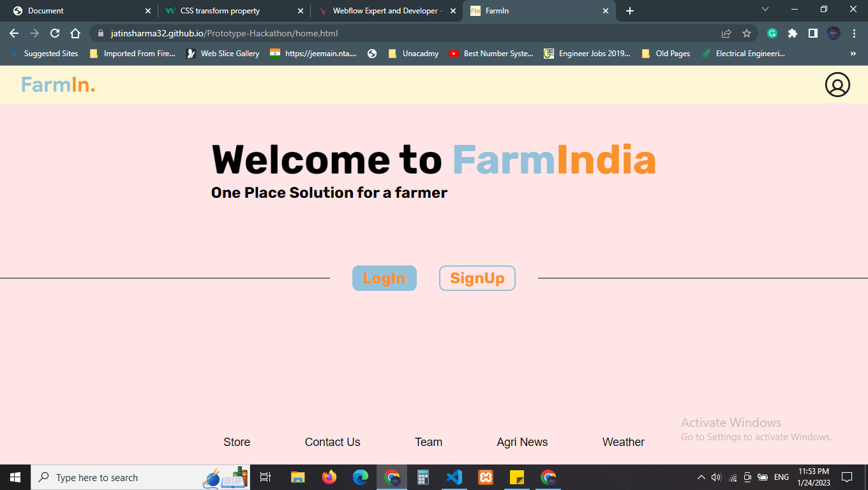
Task: Open a new browser tab
Action: [630, 11]
